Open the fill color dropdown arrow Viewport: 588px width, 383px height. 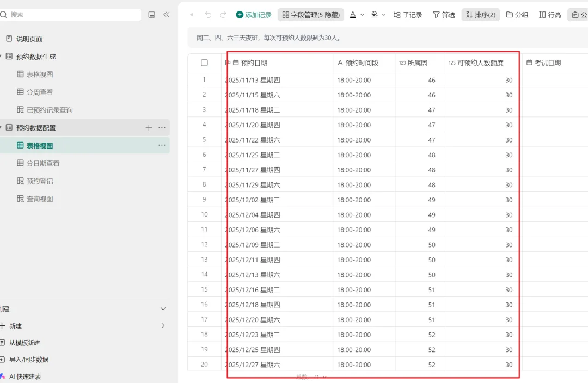[384, 15]
